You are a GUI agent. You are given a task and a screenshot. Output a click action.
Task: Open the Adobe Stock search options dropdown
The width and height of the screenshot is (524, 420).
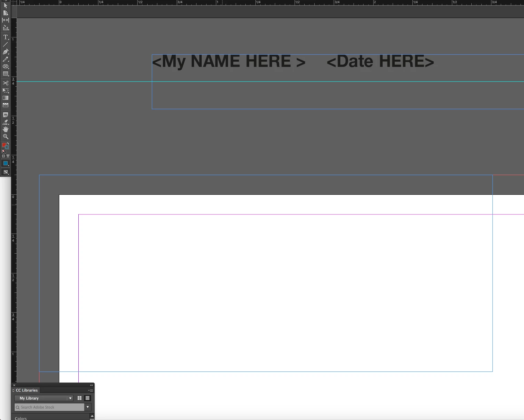88,407
